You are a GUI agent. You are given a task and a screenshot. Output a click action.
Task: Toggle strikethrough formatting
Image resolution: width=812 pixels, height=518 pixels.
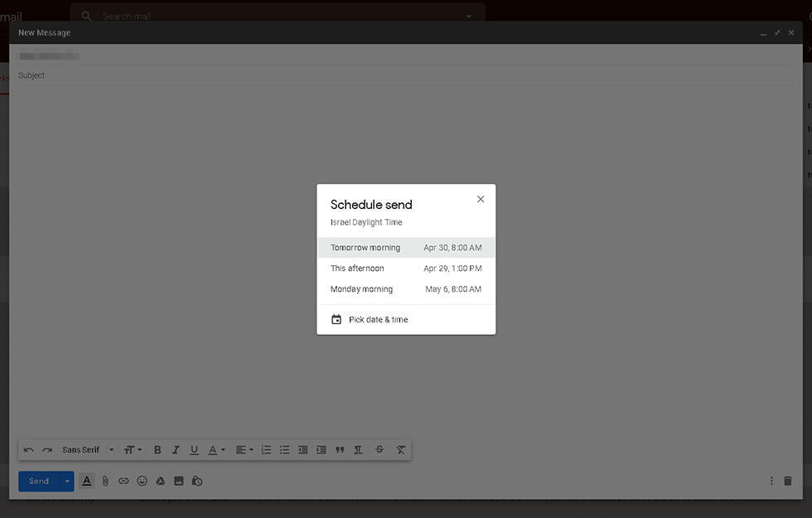[x=379, y=449]
